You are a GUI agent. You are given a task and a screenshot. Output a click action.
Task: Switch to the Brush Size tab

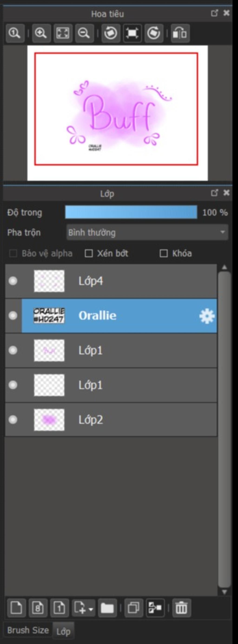[x=28, y=630]
